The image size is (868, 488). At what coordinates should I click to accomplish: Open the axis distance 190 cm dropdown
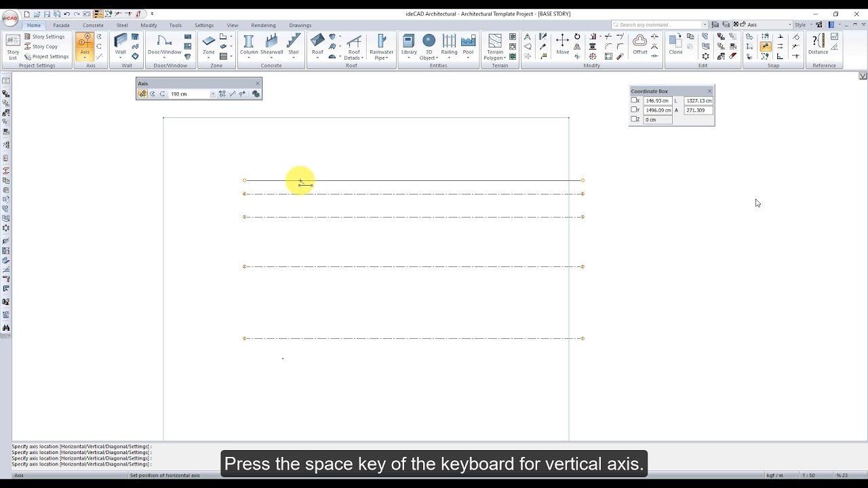coord(213,94)
